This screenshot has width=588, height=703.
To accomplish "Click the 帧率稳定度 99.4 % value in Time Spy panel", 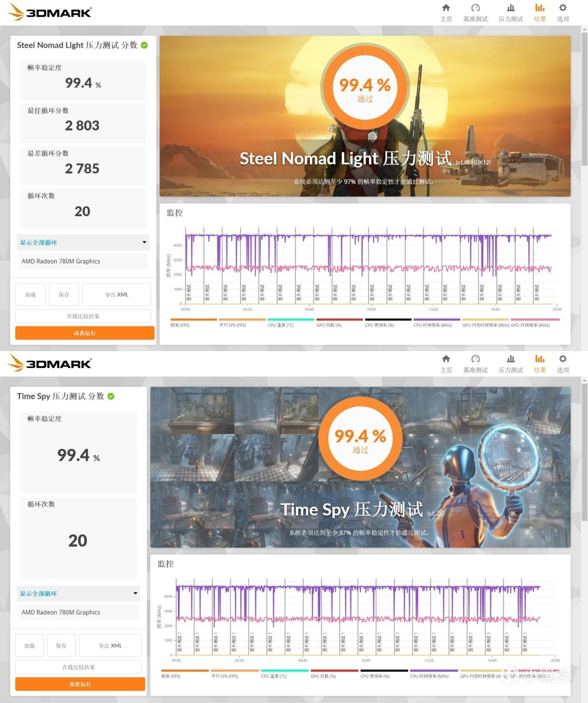I will [x=79, y=455].
